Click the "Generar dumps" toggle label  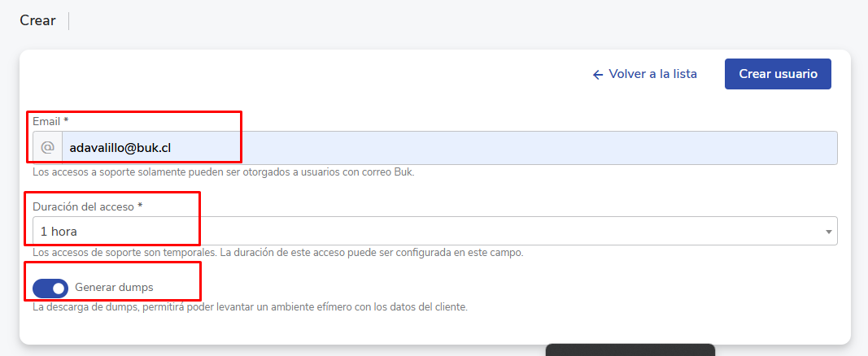[114, 287]
